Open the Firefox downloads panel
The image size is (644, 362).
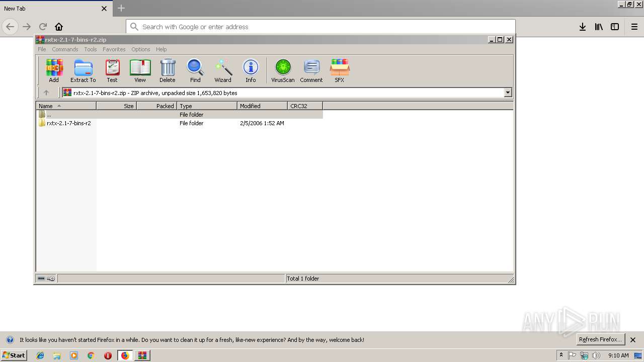coord(582,27)
